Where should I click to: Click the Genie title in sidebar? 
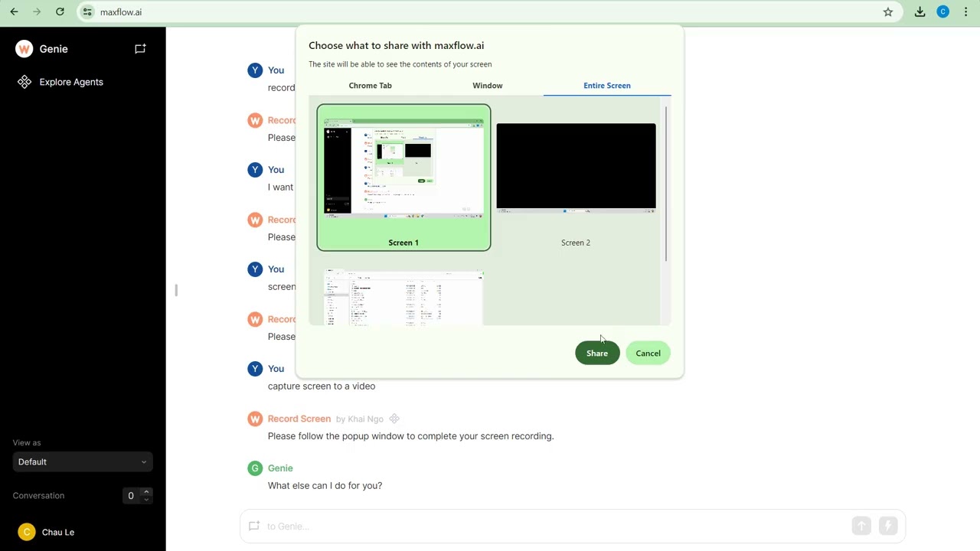pyautogui.click(x=54, y=49)
